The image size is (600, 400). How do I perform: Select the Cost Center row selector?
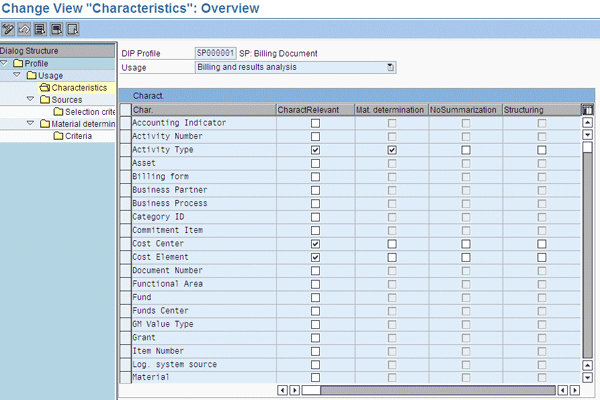pyautogui.click(x=126, y=243)
